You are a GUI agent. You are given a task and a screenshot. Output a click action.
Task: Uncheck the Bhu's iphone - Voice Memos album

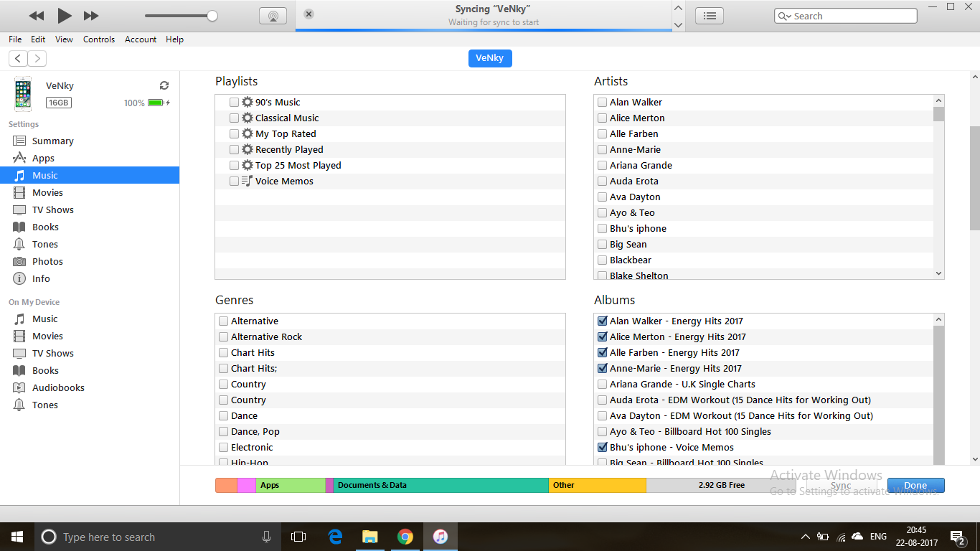coord(603,448)
